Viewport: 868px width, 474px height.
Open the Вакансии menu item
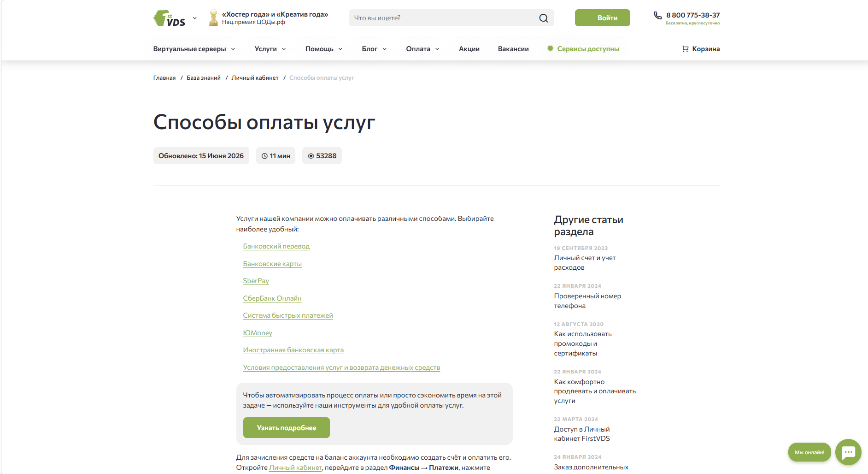coord(513,49)
